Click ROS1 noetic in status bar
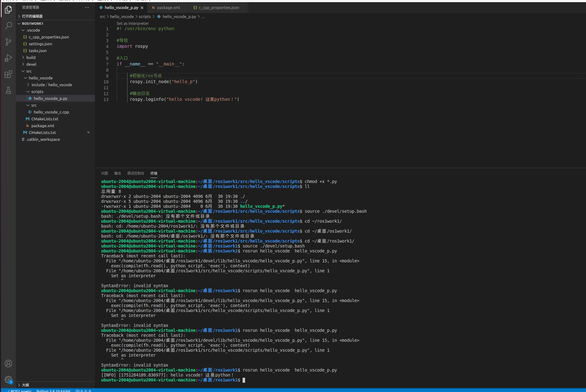 (19, 390)
